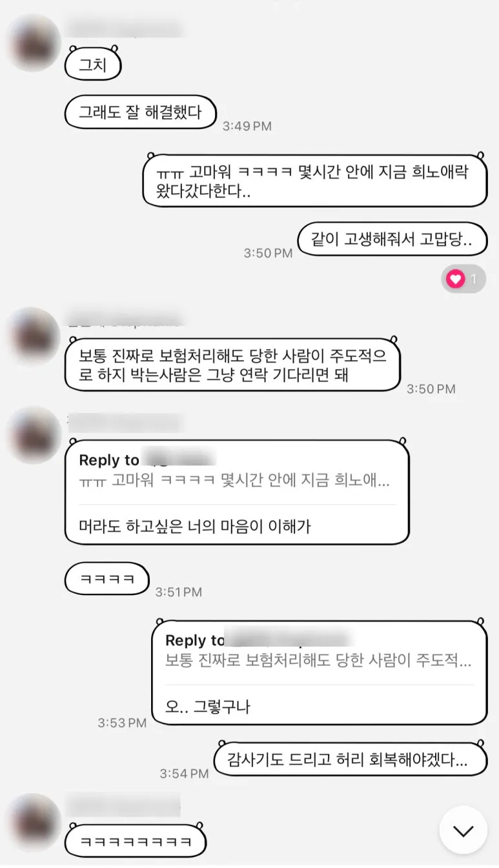Open the avatar beside the 보통 진짜로 보험처리해도 message
499x868 pixels.
[33, 336]
